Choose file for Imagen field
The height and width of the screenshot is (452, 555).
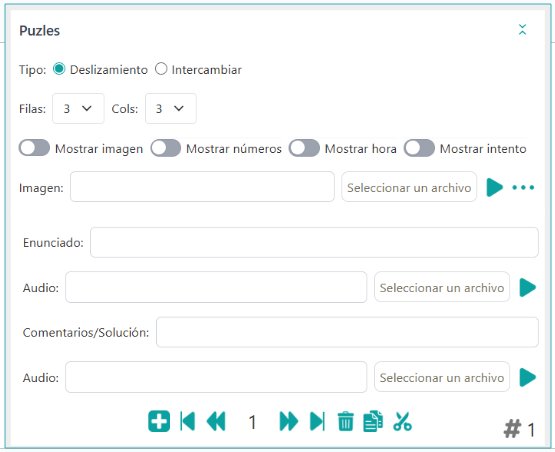409,187
